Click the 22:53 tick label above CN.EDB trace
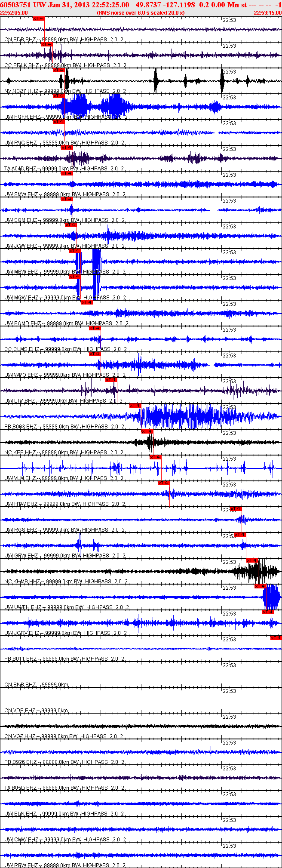282x868 pixels. pyautogui.click(x=230, y=20)
